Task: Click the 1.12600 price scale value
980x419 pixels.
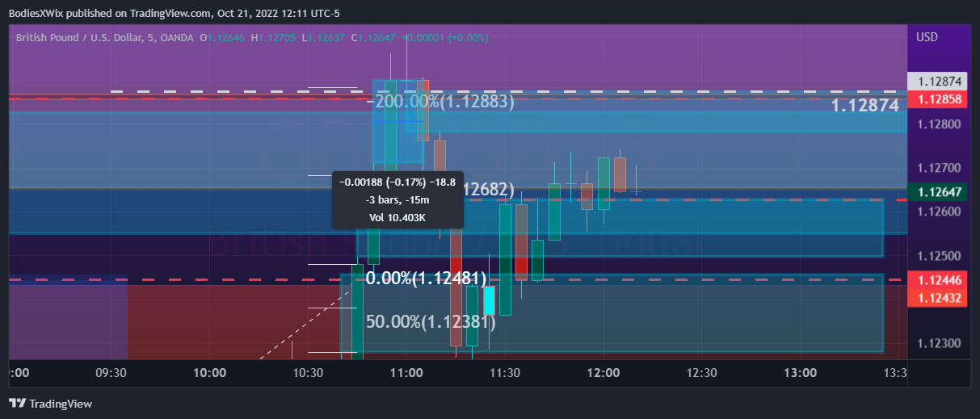Action: point(938,212)
